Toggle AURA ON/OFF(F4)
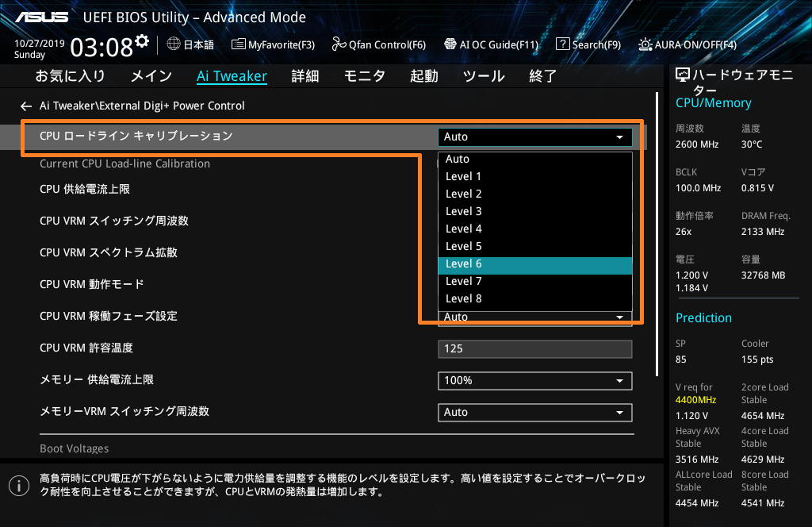This screenshot has height=527, width=812. pyautogui.click(x=688, y=44)
